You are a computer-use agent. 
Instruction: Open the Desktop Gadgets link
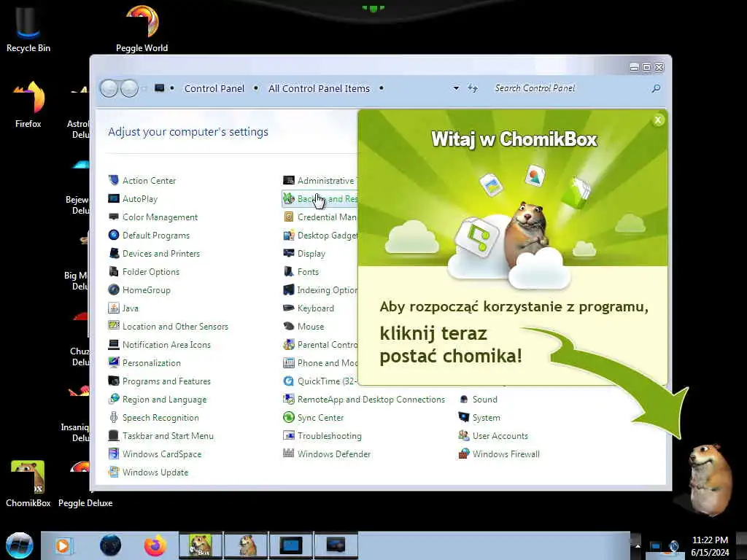click(x=328, y=236)
